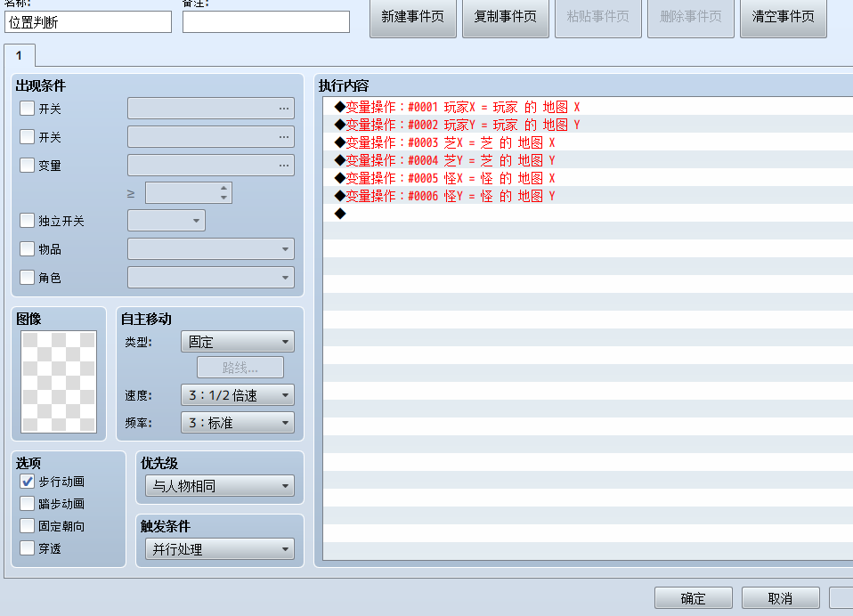Confirm with the 确定 button
Screen dimensions: 853x616
(x=694, y=598)
